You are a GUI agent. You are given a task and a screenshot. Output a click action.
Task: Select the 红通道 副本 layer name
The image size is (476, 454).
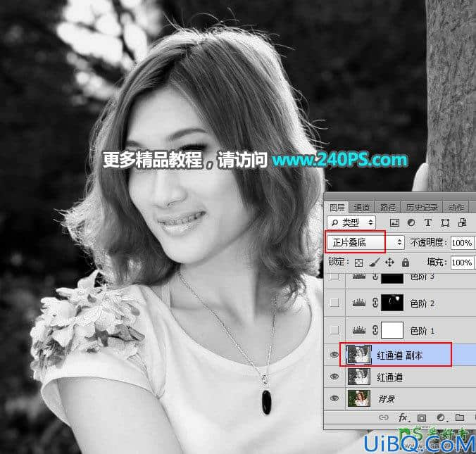point(400,355)
